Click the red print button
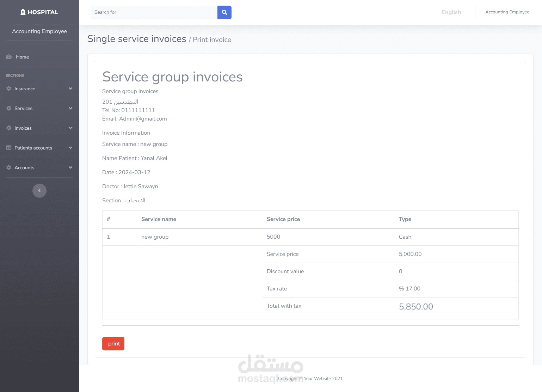Viewport: 542px width, 392px height. coord(113,344)
